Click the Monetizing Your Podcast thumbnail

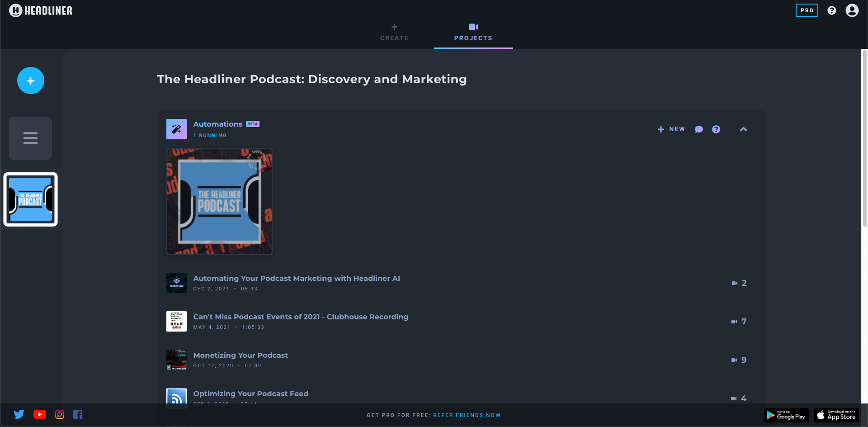click(x=176, y=360)
